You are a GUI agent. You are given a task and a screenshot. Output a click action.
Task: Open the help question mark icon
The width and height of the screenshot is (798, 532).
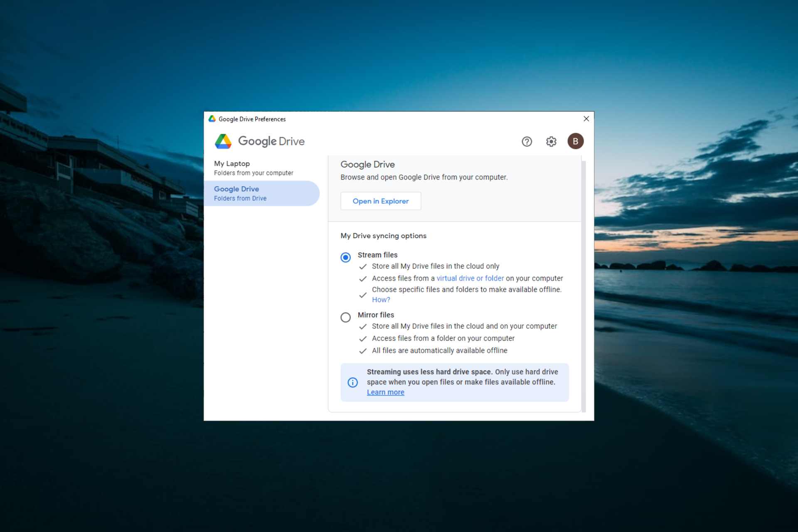pyautogui.click(x=527, y=142)
